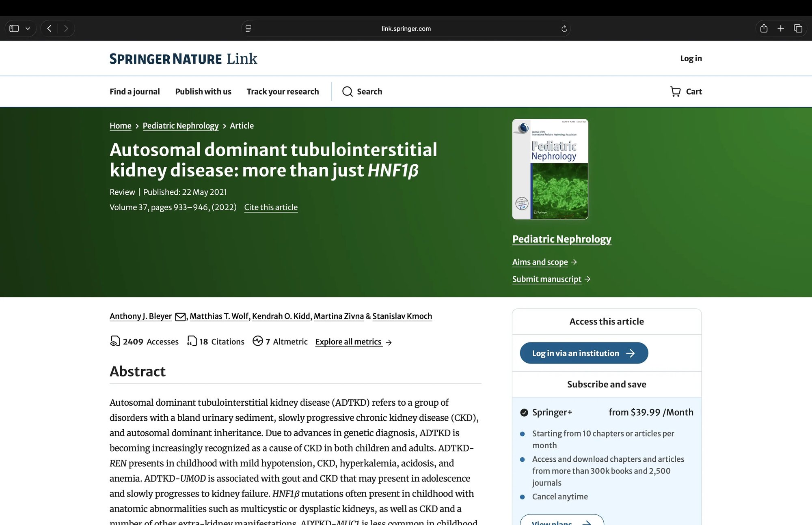Open the Cart label
812x525 pixels.
click(694, 92)
